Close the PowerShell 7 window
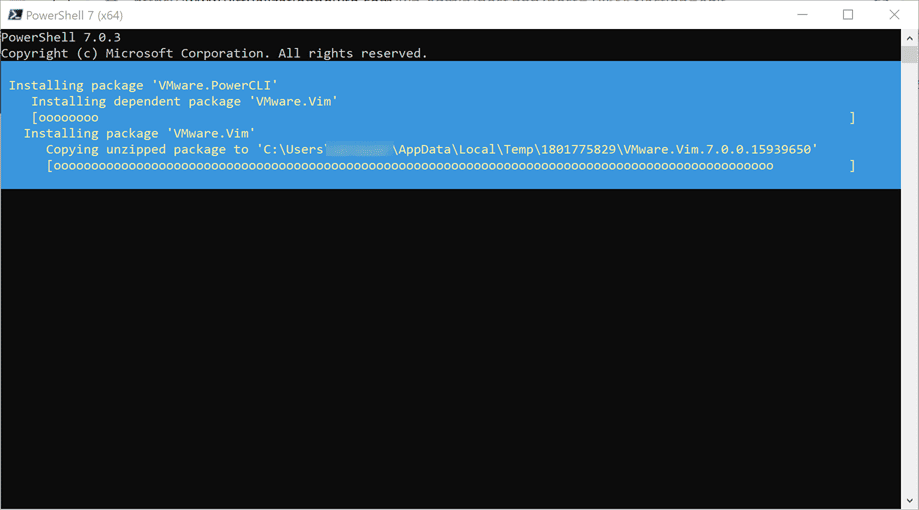The image size is (919, 510). pos(894,15)
